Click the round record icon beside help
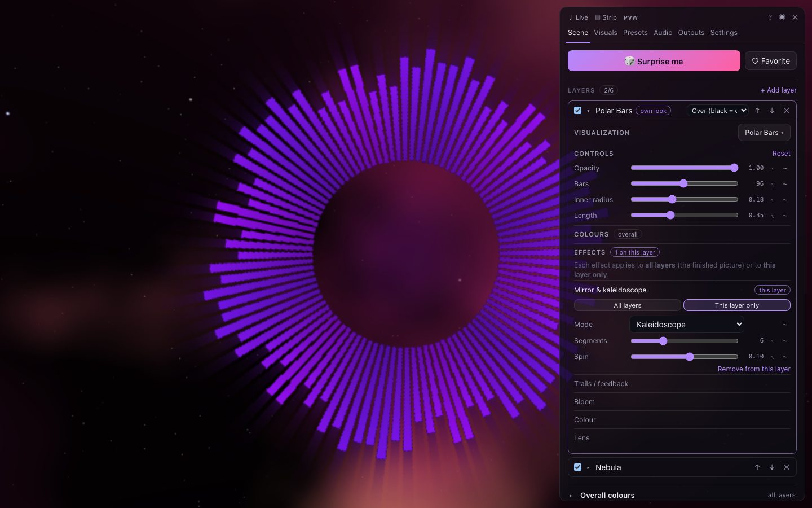This screenshot has width=812, height=508. pos(782,17)
